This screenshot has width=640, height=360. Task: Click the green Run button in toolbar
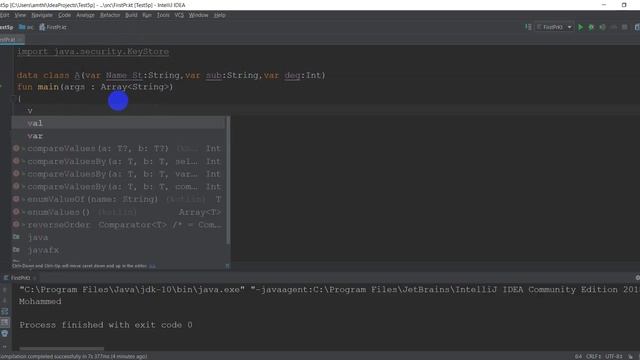580,27
